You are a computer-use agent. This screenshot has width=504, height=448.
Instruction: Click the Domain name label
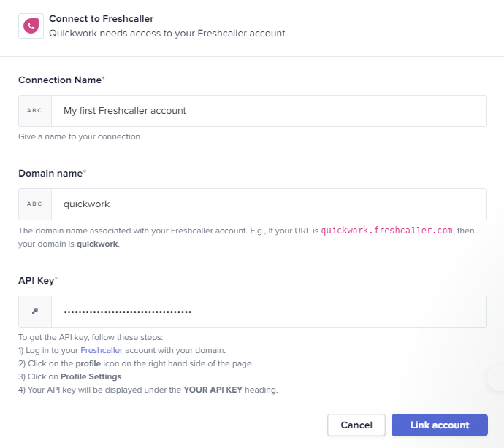pyautogui.click(x=50, y=174)
